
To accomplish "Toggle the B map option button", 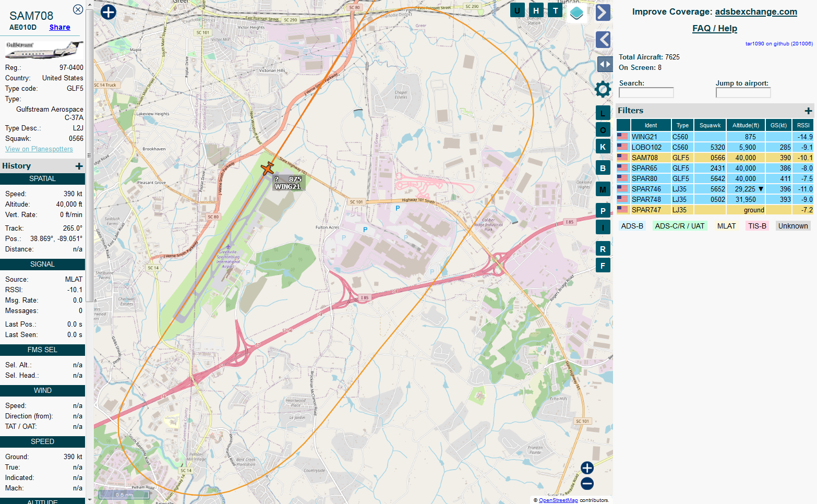I will pos(603,168).
